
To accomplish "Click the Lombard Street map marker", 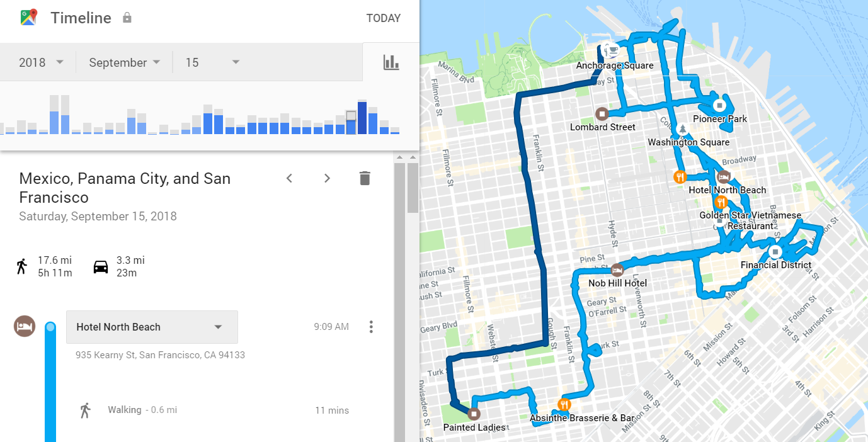I will tap(602, 114).
